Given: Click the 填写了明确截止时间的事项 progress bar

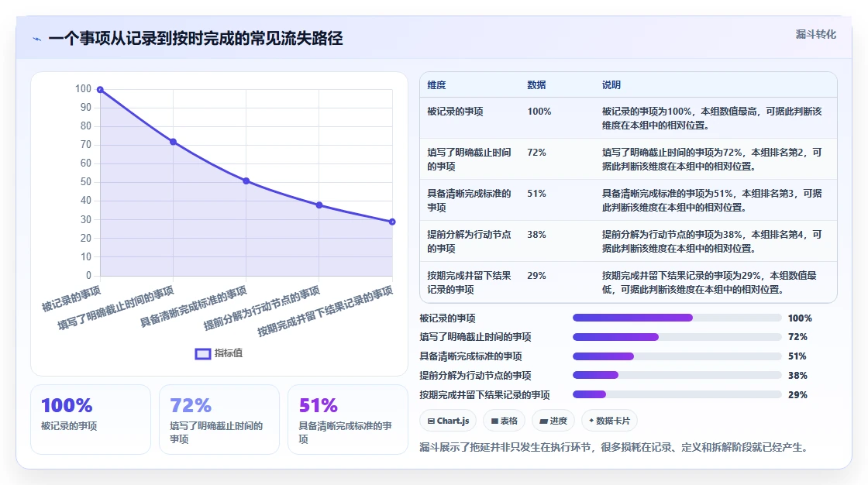Looking at the screenshot, I should pyautogui.click(x=677, y=337).
